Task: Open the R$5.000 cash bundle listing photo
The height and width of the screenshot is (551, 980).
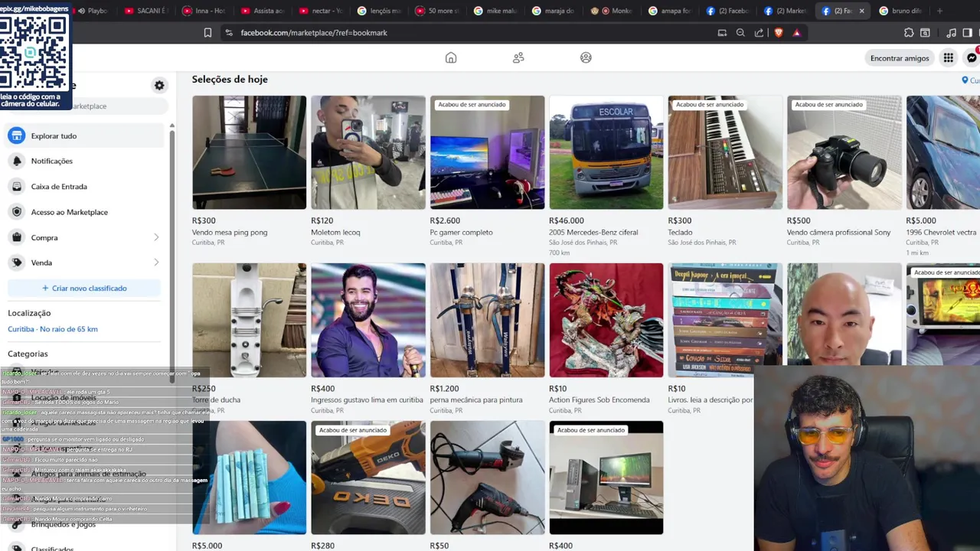Action: pos(249,478)
